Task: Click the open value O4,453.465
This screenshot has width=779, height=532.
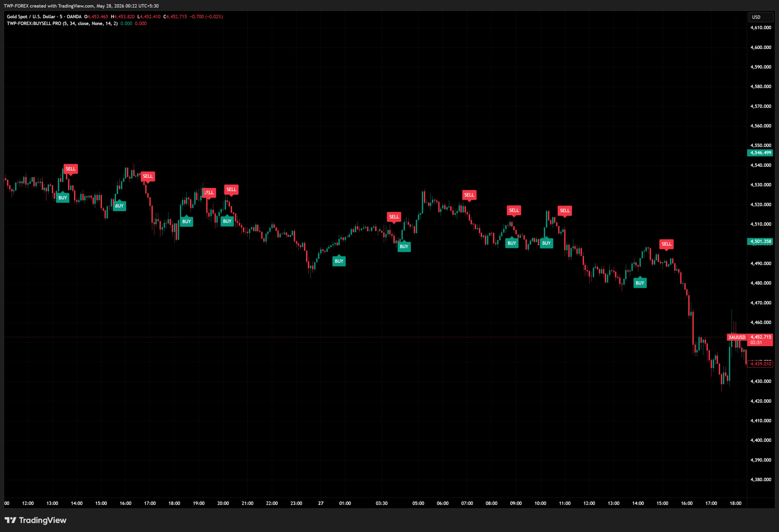Action: click(x=96, y=17)
